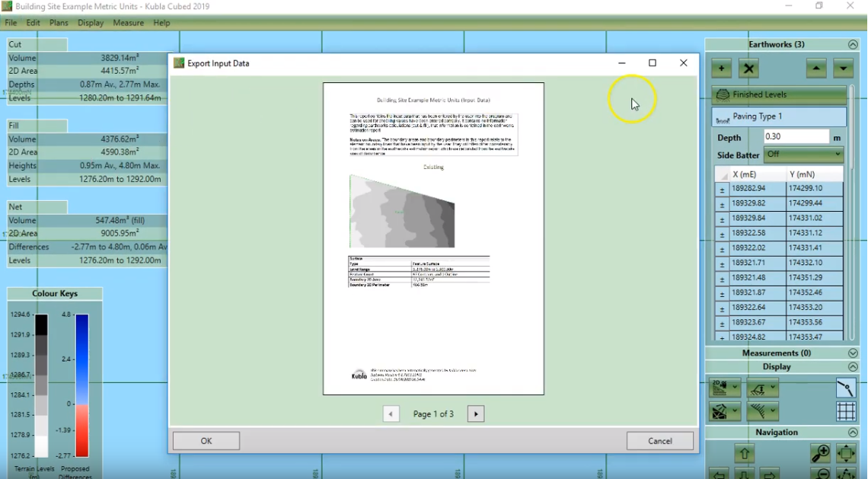Open the level depth display dropdown button

tap(762, 388)
